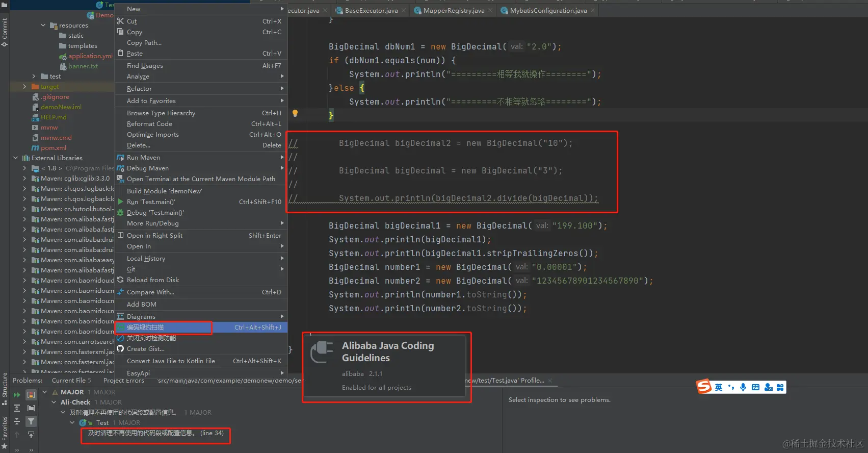
Task: Click the Copy icon in context menu
Action: [120, 32]
